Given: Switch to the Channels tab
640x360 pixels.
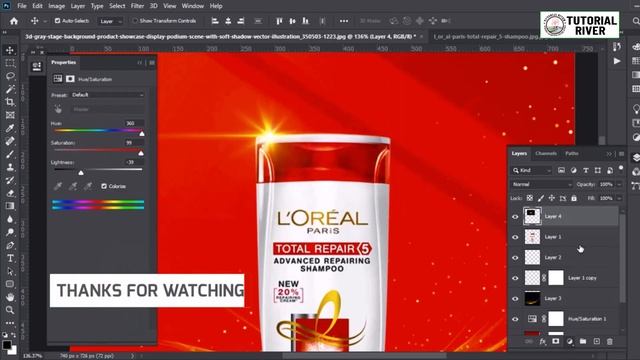Looking at the screenshot, I should click(x=546, y=153).
